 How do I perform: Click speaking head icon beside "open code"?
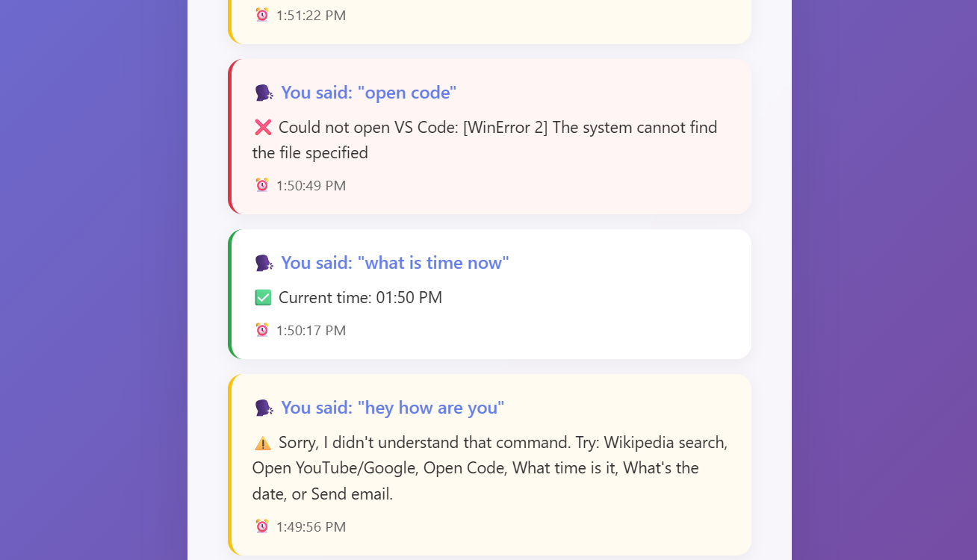click(x=264, y=93)
